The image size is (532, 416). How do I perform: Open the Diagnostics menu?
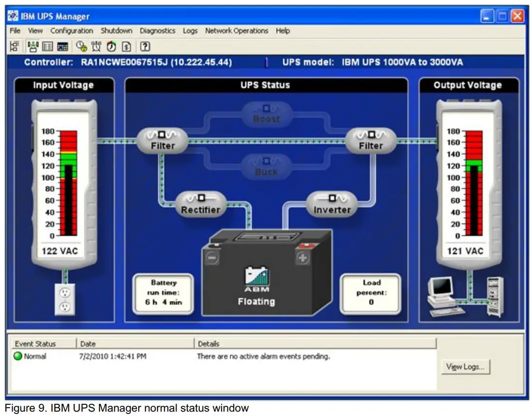tap(157, 31)
